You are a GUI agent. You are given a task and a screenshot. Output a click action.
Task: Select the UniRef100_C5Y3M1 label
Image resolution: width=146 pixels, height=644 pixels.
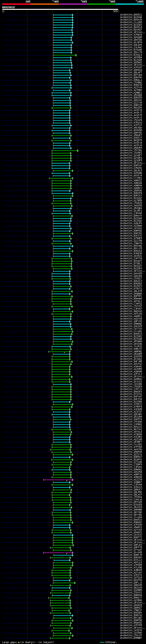coord(131,151)
